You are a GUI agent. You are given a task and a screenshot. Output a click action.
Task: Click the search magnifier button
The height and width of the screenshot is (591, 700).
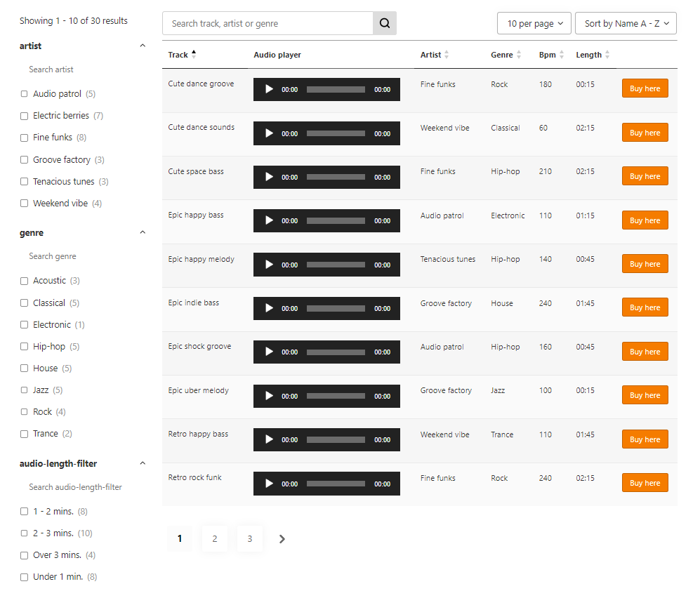pos(384,23)
